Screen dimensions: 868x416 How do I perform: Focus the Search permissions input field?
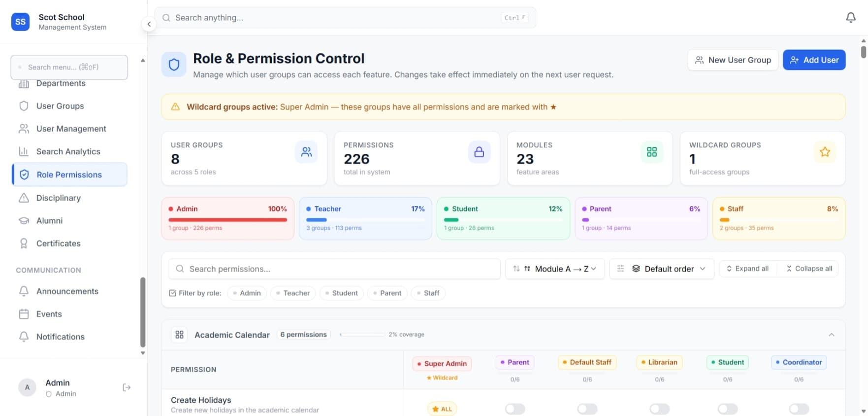[335, 269]
